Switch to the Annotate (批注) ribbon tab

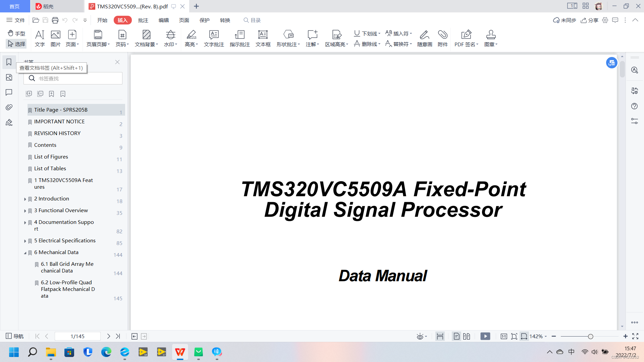[143, 20]
